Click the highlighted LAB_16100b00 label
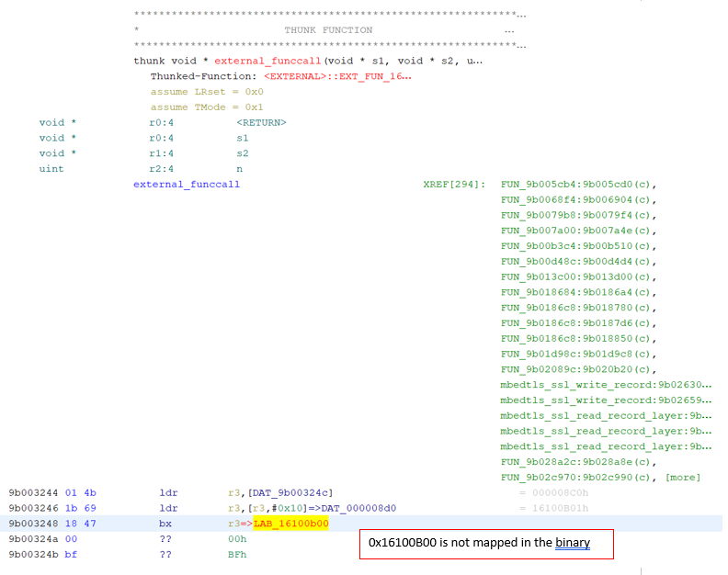Image resolution: width=728 pixels, height=575 pixels. click(x=290, y=524)
